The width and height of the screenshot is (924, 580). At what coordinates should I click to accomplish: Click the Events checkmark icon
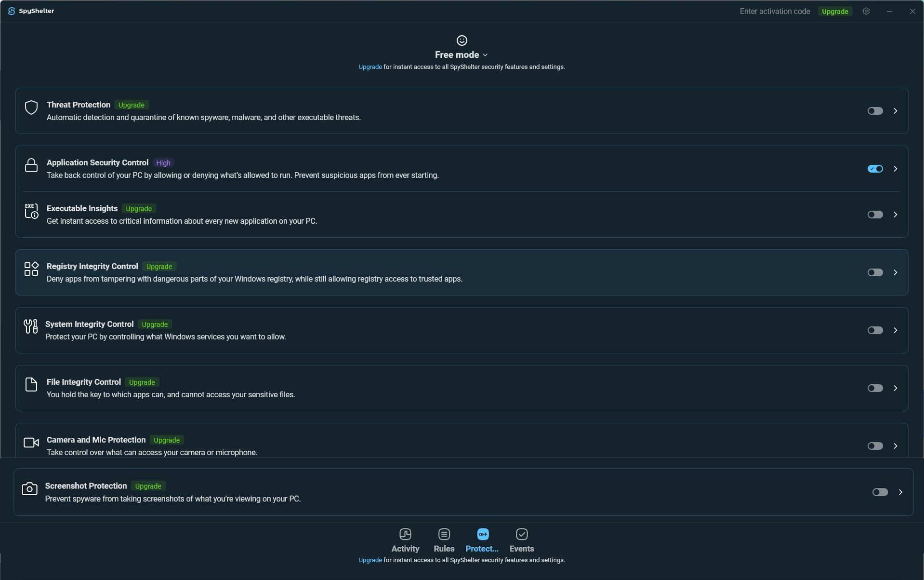pyautogui.click(x=522, y=534)
